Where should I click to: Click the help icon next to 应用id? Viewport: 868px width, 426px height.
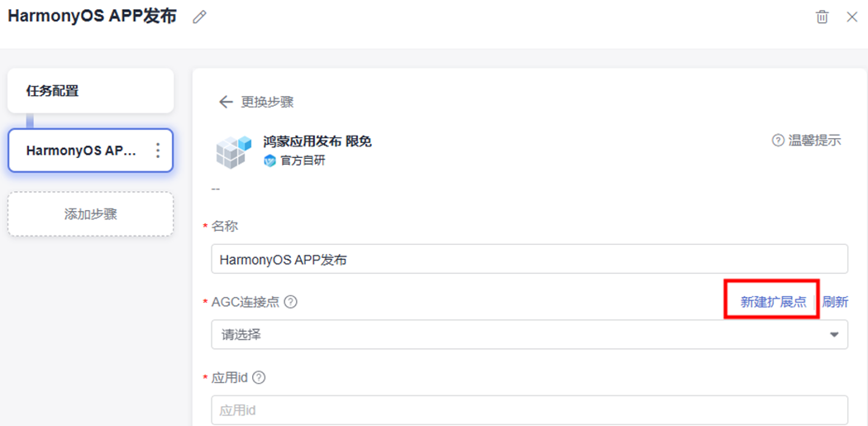259,378
